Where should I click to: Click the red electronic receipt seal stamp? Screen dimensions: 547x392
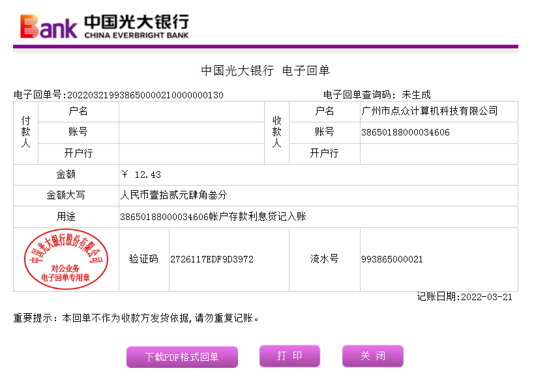[66, 259]
